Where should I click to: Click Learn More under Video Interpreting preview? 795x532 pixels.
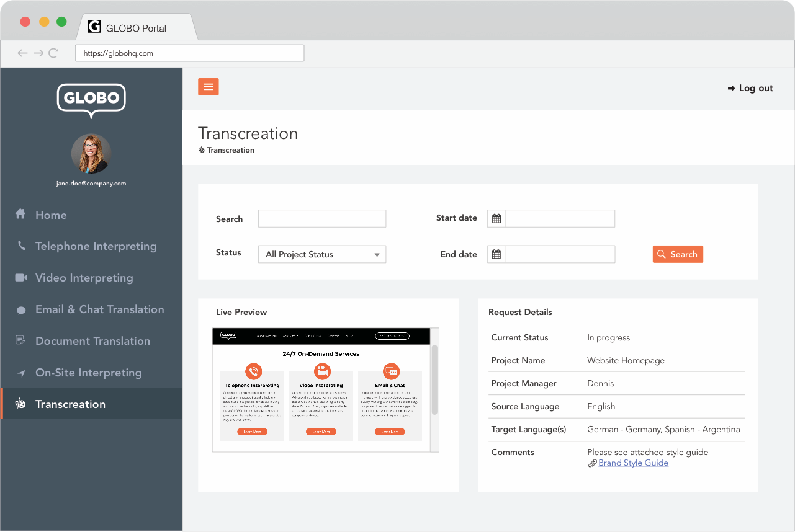click(321, 432)
